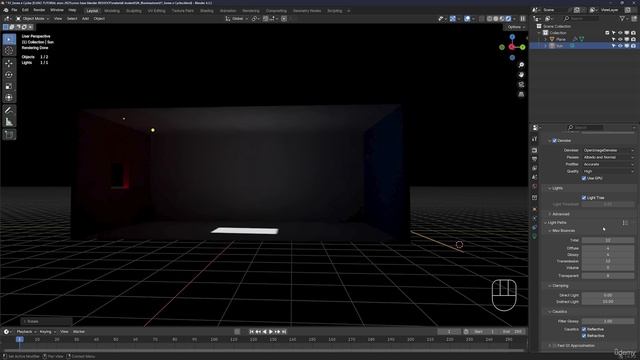Toggle the camera view icon
This screenshot has width=640, height=360.
click(521, 84)
